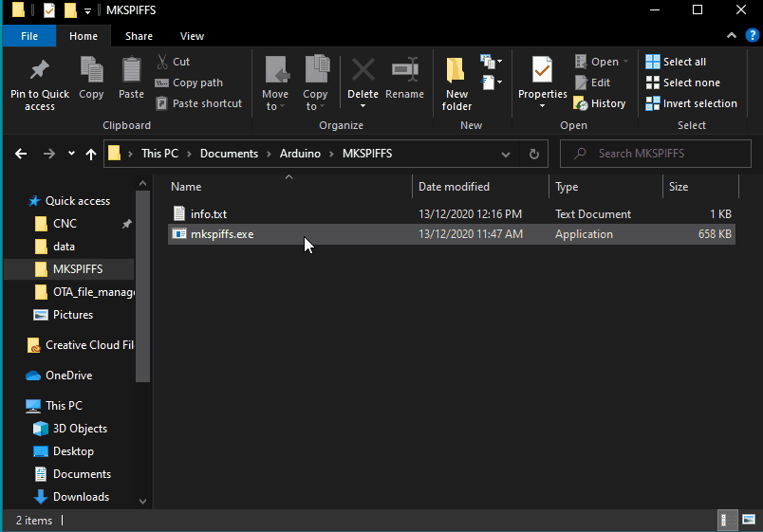Click Pin to Quick access icon
This screenshot has height=532, width=763.
click(x=40, y=70)
